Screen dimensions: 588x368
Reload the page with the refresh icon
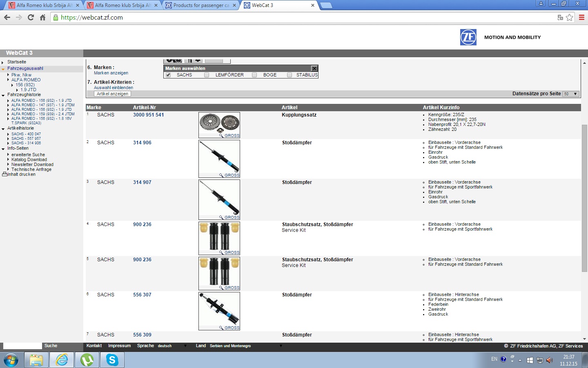pyautogui.click(x=31, y=18)
